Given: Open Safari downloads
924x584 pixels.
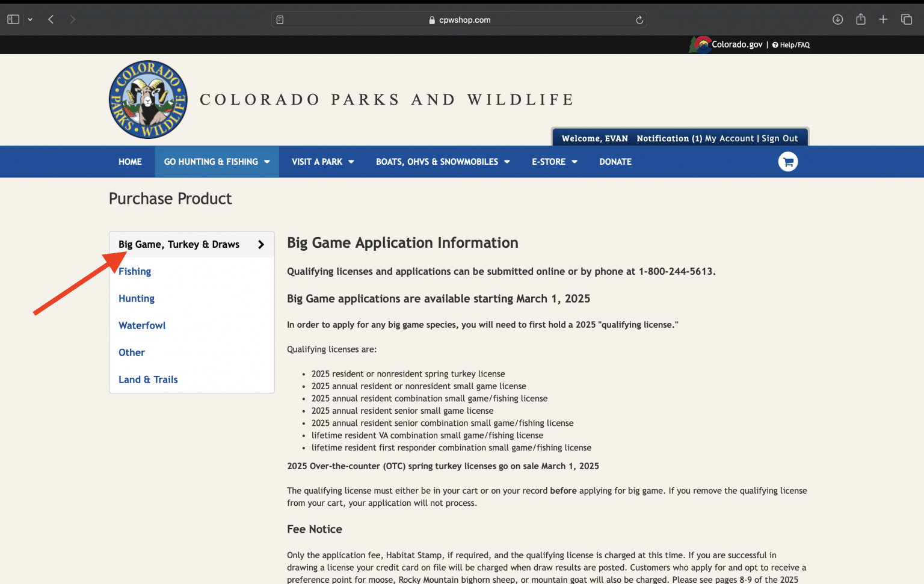Looking at the screenshot, I should pyautogui.click(x=837, y=19).
